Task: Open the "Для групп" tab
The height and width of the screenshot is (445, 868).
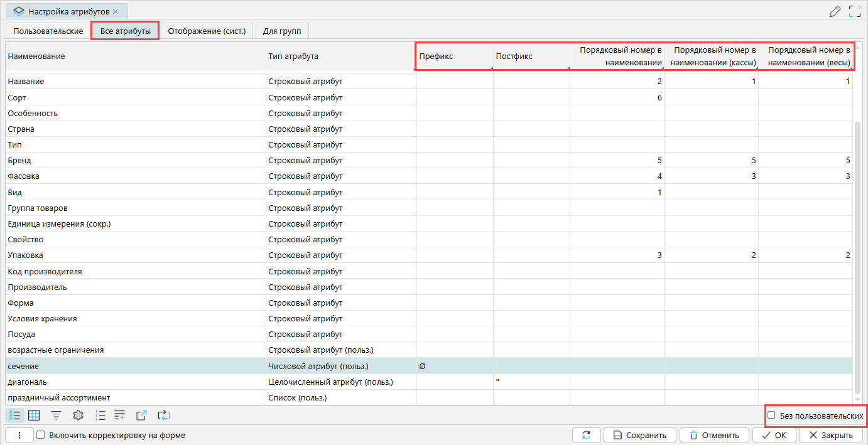Action: tap(282, 31)
